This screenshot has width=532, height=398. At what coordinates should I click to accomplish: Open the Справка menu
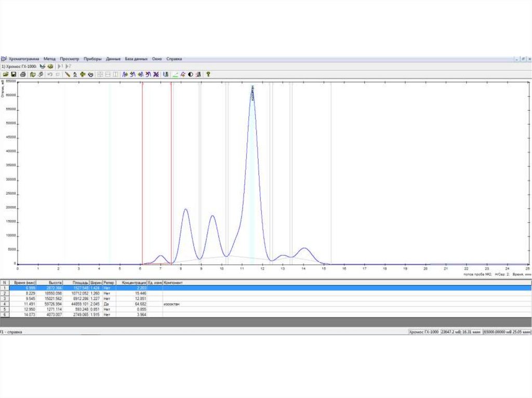(x=174, y=59)
